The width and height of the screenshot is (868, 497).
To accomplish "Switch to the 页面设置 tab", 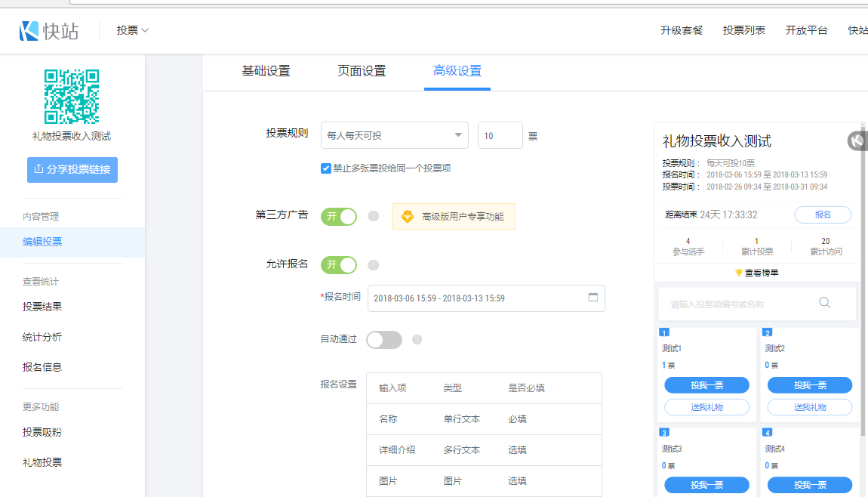I will pyautogui.click(x=362, y=71).
